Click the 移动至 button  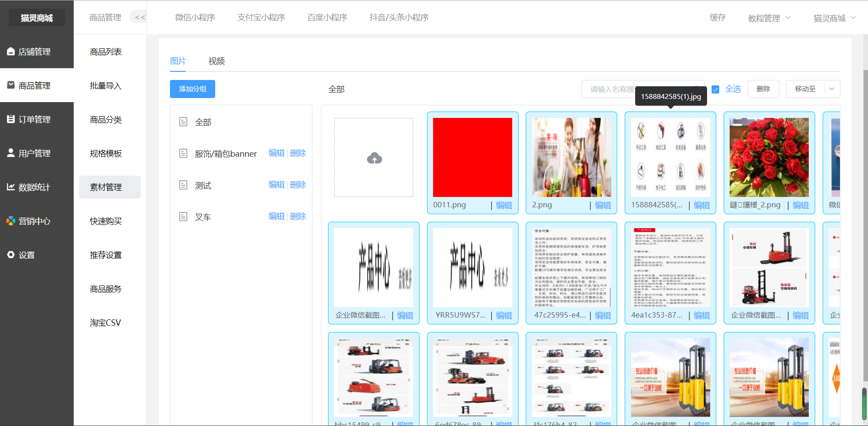pyautogui.click(x=805, y=89)
